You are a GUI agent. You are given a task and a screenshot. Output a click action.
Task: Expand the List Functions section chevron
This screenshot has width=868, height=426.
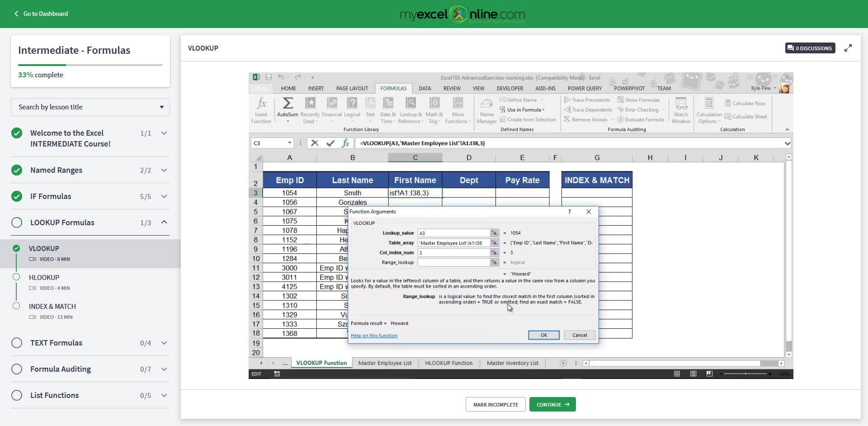pos(164,395)
